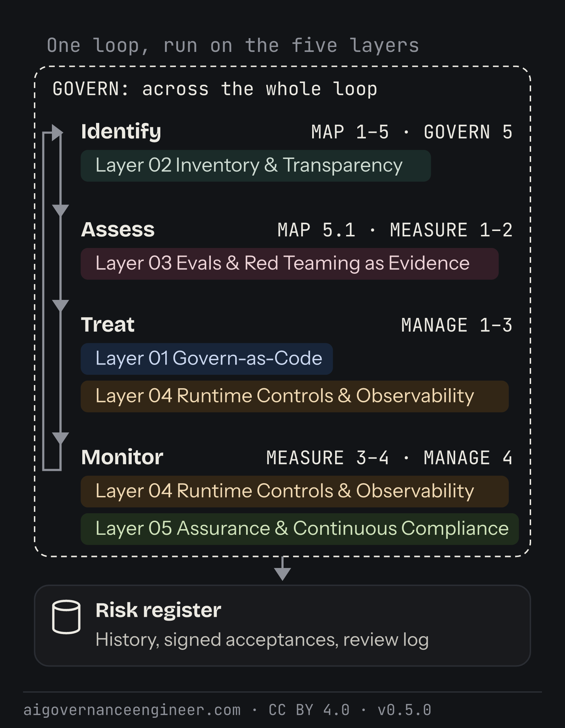Image resolution: width=565 pixels, height=728 pixels.
Task: Click the GOVERN: across the whole loop label
Action: [x=215, y=89]
